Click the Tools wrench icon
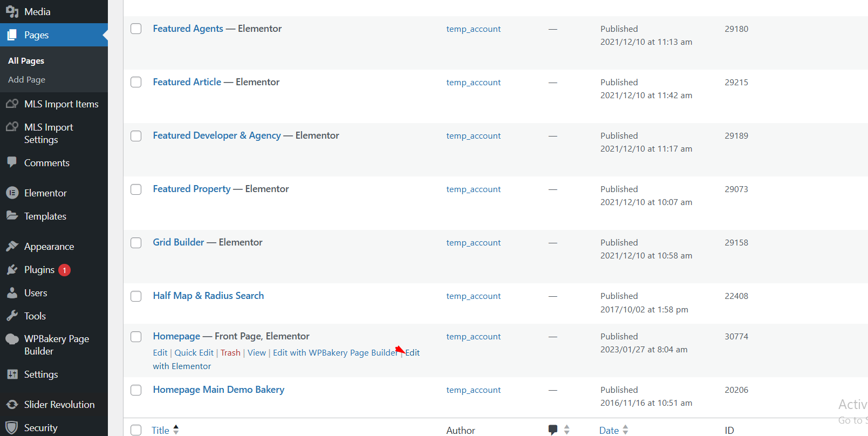Screen dimensions: 868x436 pos(12,316)
